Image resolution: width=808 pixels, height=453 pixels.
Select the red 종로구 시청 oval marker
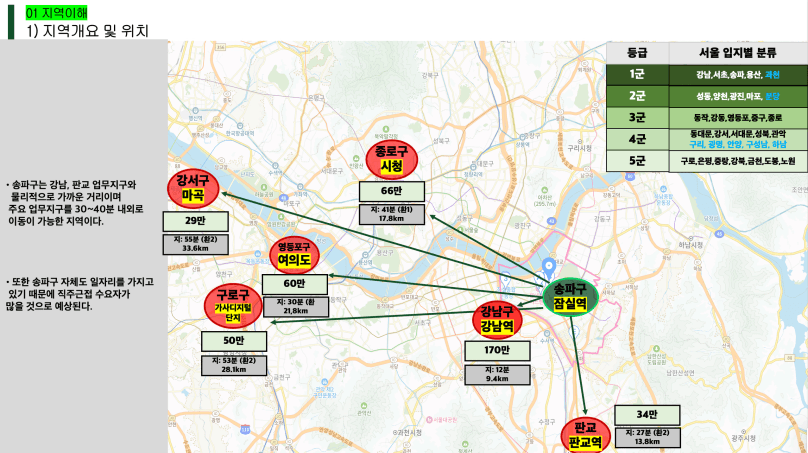(391, 158)
